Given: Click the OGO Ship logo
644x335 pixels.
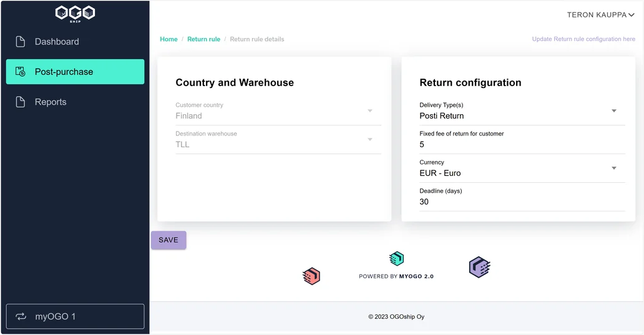Looking at the screenshot, I should [x=75, y=14].
